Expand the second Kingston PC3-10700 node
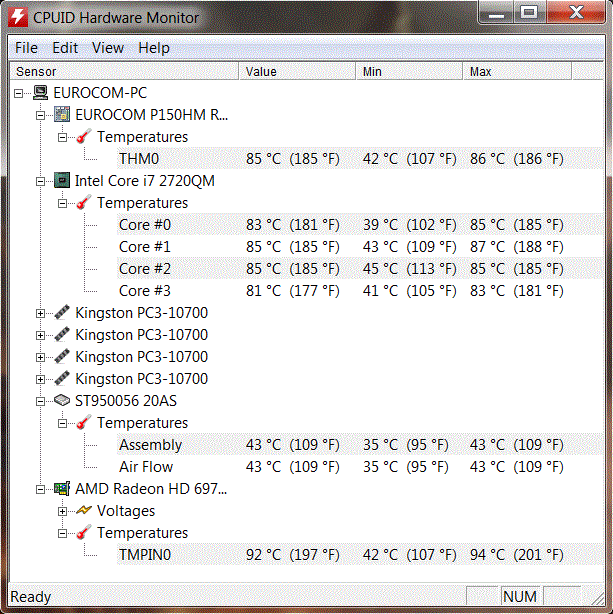613x614 pixels. [40, 336]
